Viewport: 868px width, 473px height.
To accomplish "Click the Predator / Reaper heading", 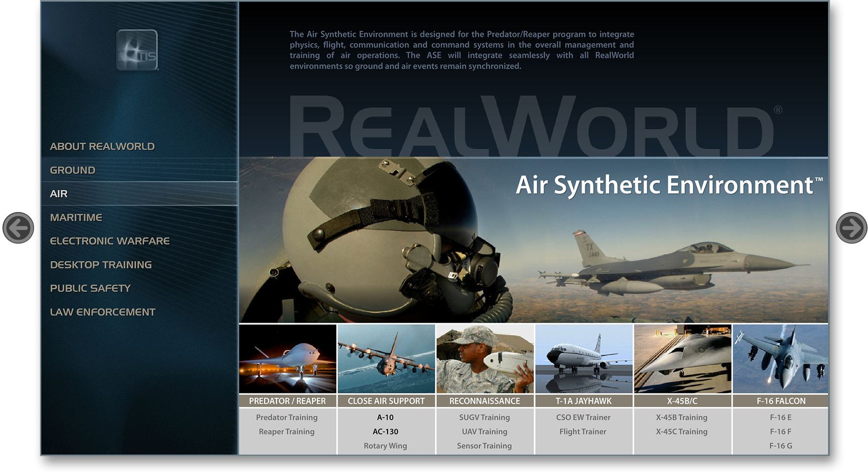I will (x=287, y=401).
